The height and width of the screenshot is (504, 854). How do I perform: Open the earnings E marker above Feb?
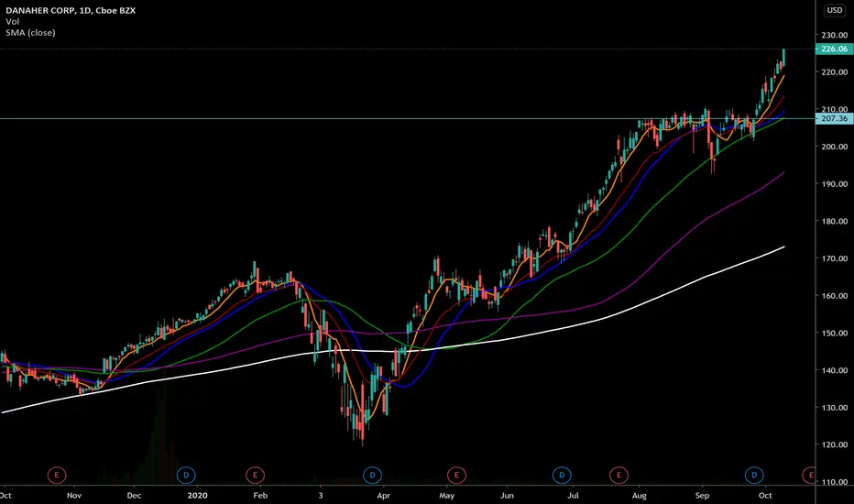[x=255, y=475]
